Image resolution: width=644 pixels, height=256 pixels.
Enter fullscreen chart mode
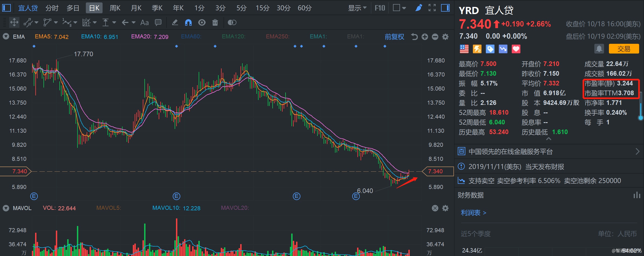[432, 8]
